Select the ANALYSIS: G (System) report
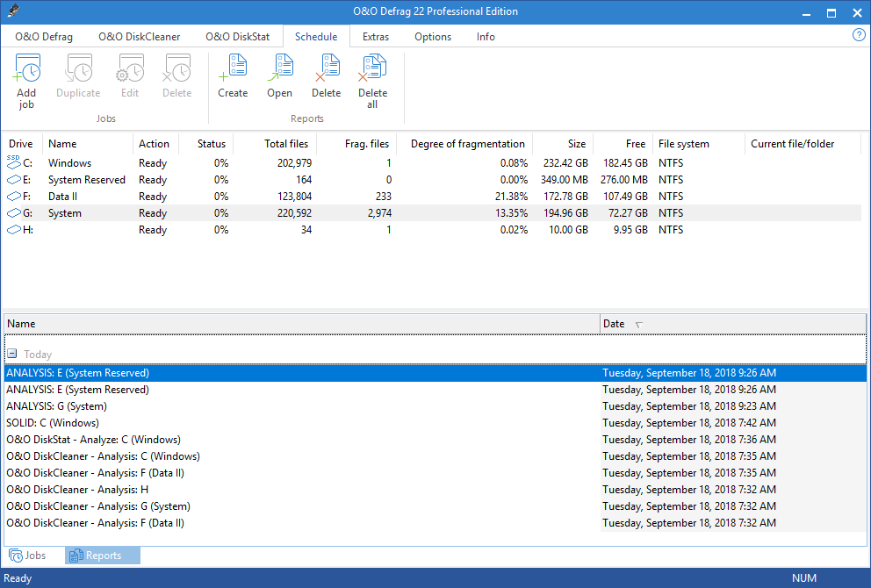 pyautogui.click(x=435, y=406)
